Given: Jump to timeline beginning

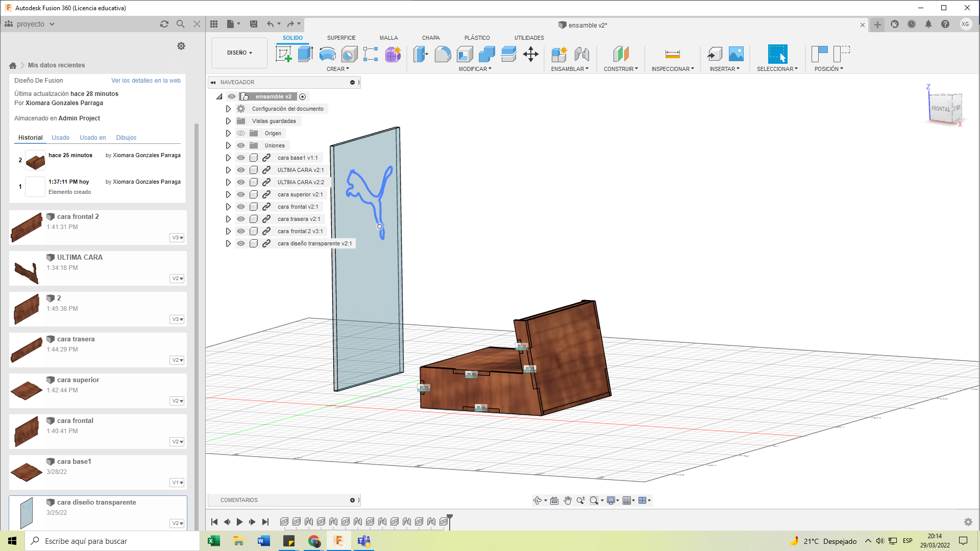Looking at the screenshot, I should click(214, 522).
